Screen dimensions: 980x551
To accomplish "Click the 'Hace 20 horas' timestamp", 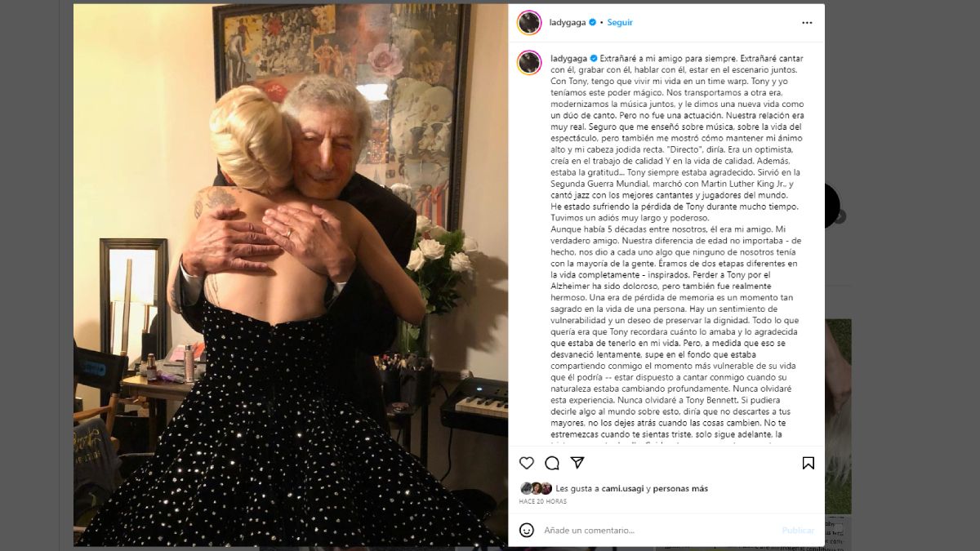I will tap(542, 501).
